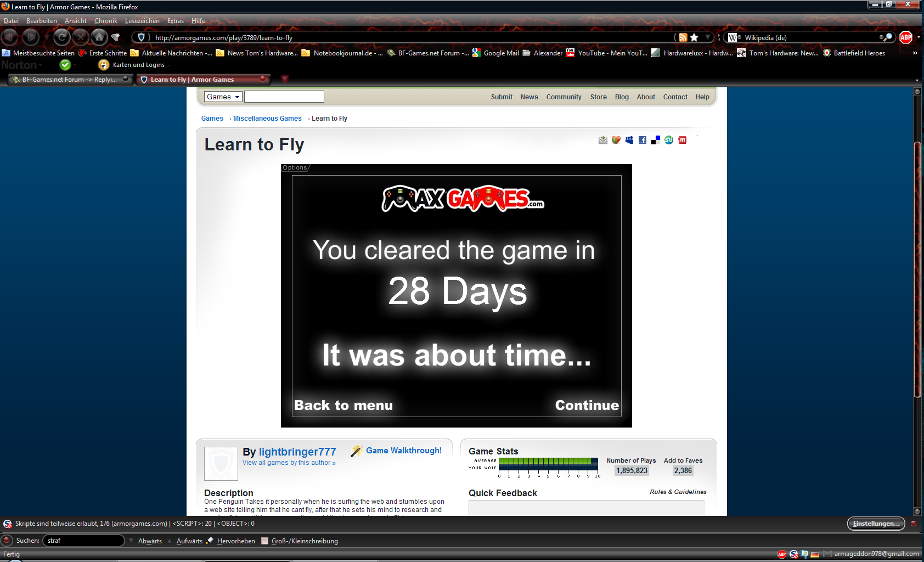The width and height of the screenshot is (924, 562).
Task: Click the NoScript icon in notification bar
Action: (x=8, y=524)
